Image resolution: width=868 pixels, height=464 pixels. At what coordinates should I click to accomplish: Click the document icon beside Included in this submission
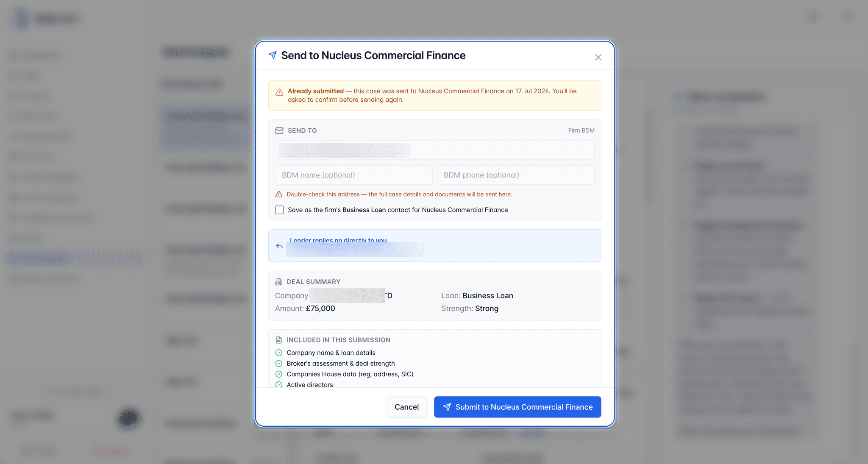(279, 340)
